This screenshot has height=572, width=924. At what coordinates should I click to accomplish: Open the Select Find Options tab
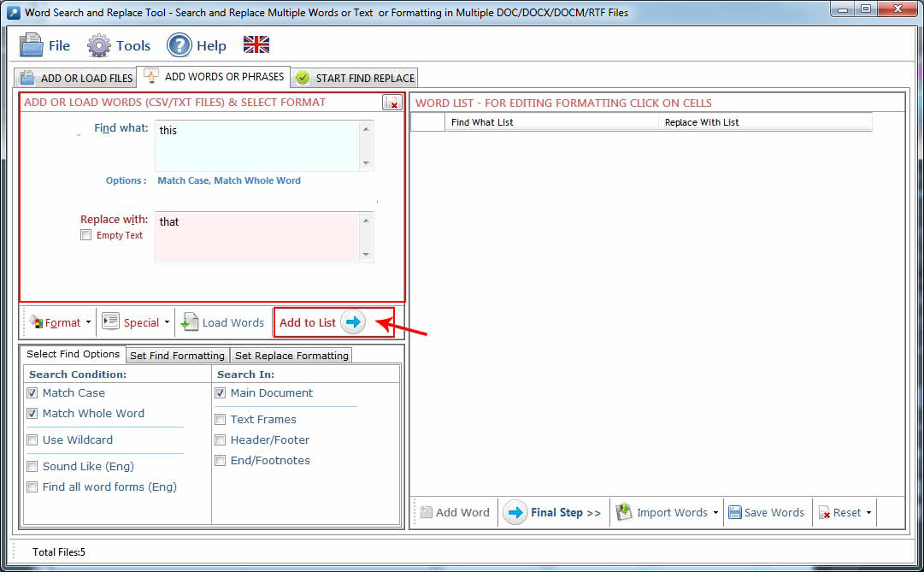click(x=73, y=354)
